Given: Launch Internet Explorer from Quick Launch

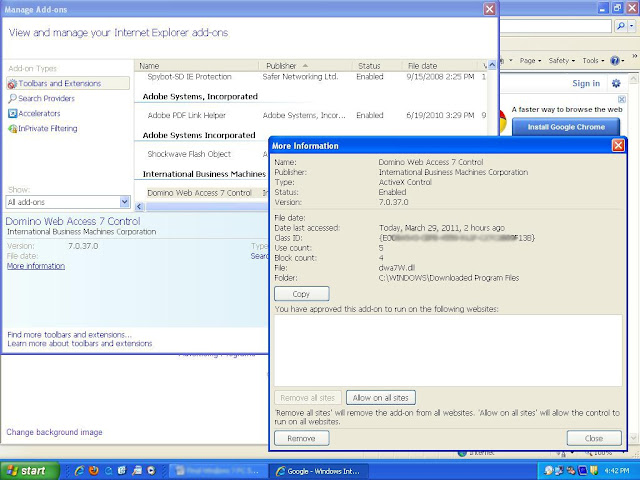Looking at the screenshot, I should click(x=79, y=471).
